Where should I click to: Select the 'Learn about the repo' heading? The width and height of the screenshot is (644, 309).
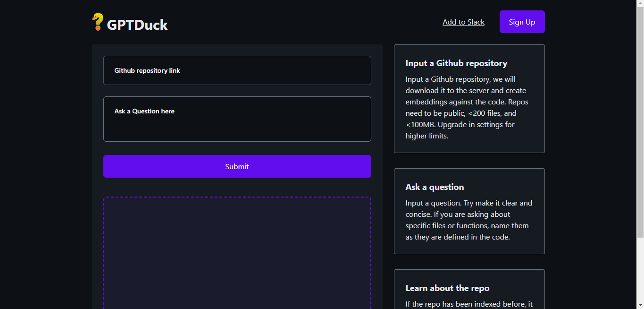(x=447, y=288)
